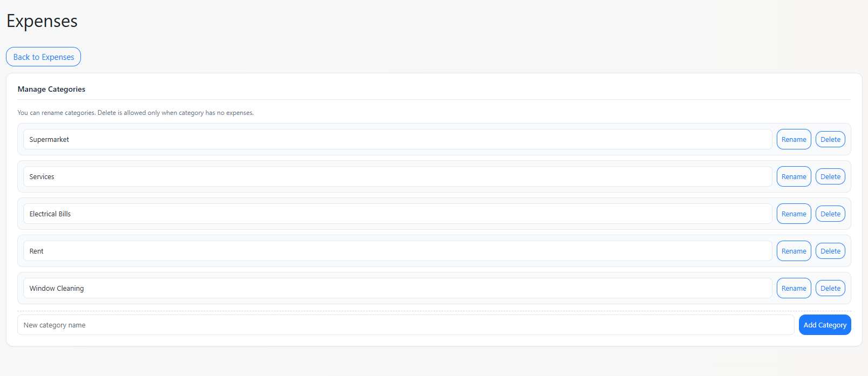Delete the Electrical Bills category

click(830, 214)
